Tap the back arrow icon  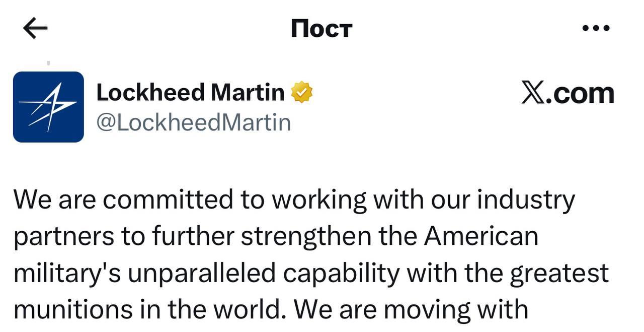(35, 29)
